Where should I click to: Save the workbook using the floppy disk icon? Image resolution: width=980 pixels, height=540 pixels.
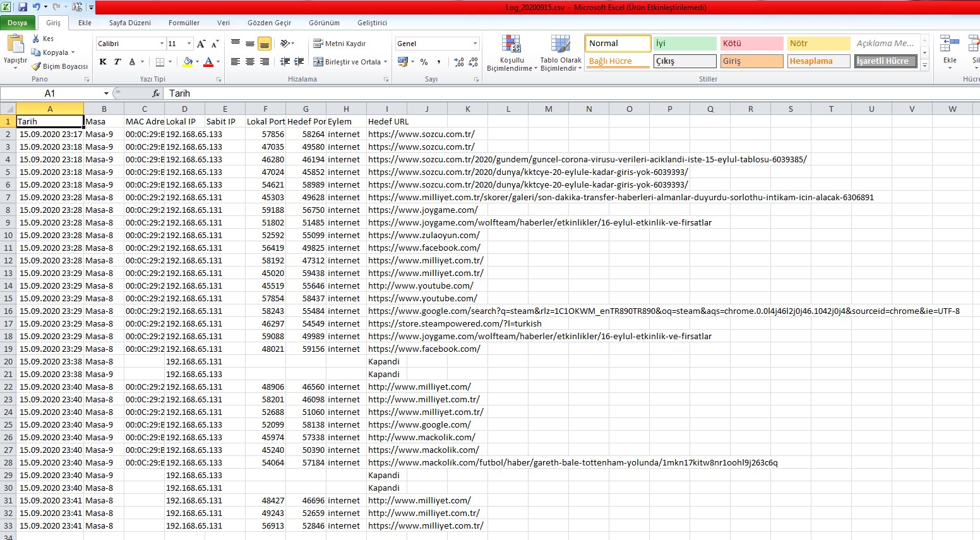tap(23, 7)
